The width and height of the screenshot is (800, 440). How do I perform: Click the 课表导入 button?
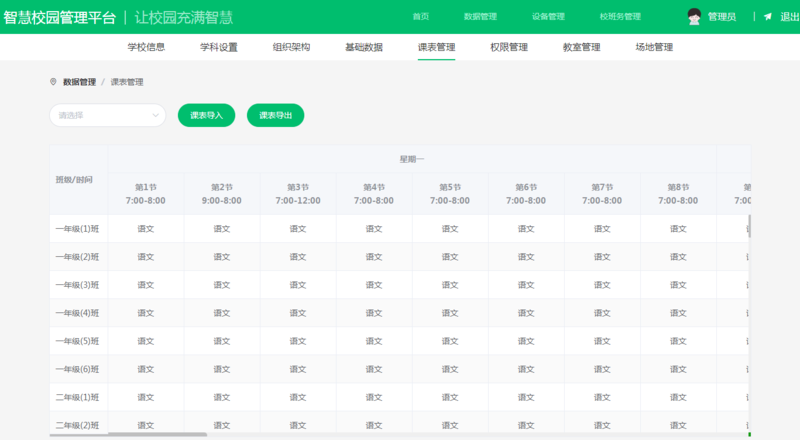click(206, 115)
